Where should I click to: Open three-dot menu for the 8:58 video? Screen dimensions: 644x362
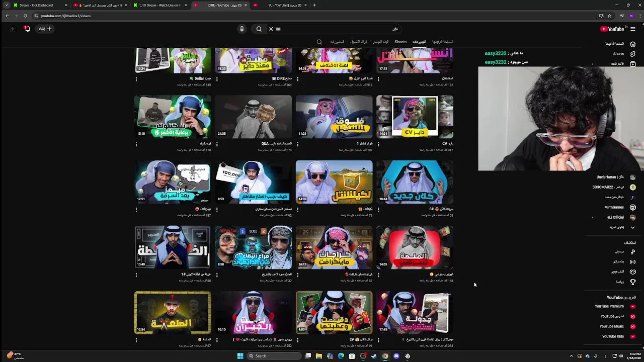click(217, 275)
